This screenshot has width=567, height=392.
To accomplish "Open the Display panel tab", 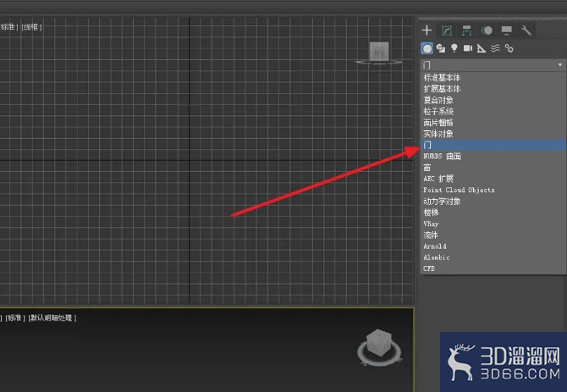I will (x=506, y=30).
